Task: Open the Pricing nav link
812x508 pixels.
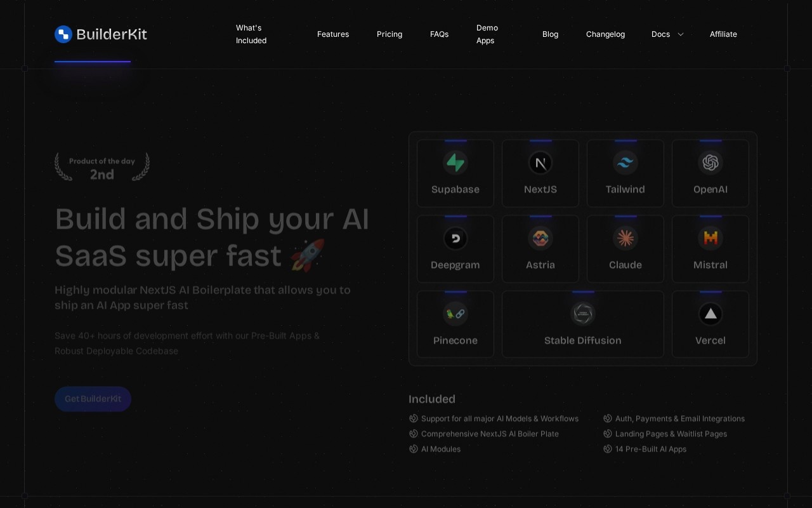Action: (390, 34)
